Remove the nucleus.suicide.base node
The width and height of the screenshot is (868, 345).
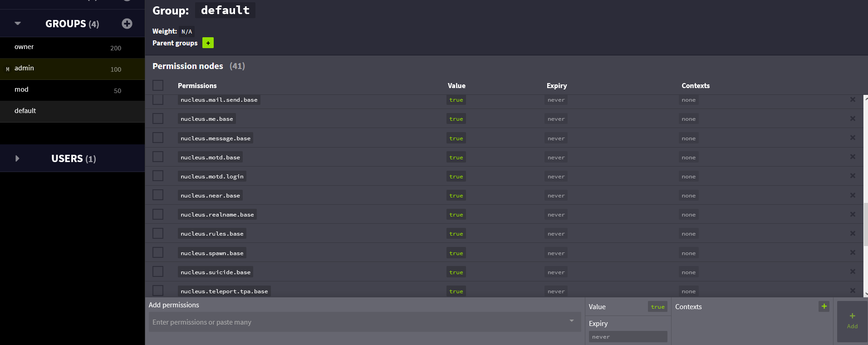tap(853, 271)
